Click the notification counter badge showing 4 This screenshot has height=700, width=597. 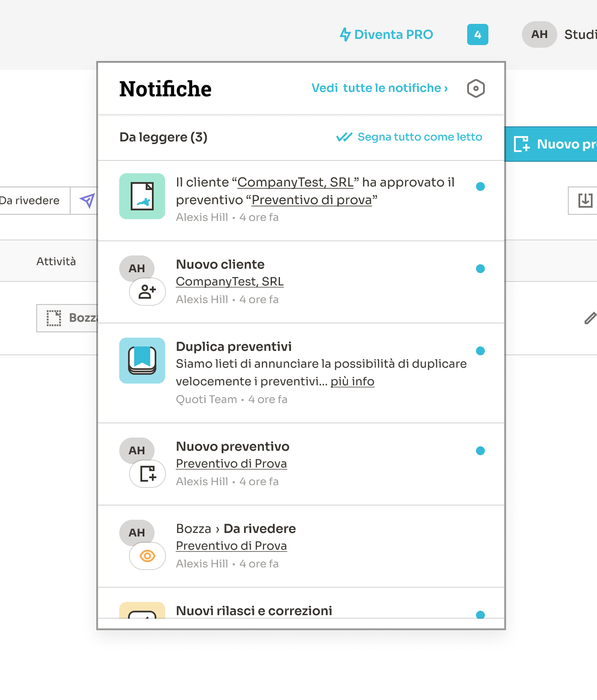pos(477,34)
